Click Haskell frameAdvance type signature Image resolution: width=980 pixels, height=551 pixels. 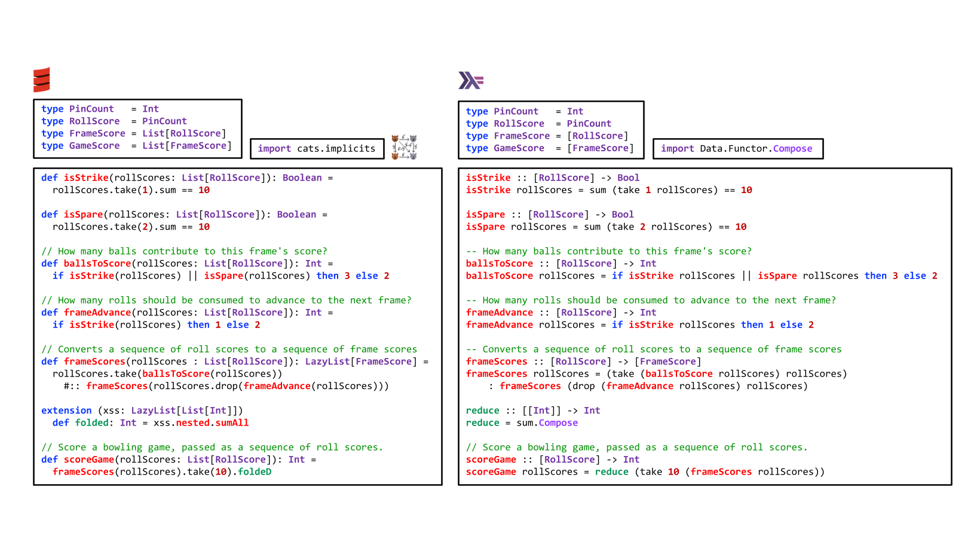(561, 313)
